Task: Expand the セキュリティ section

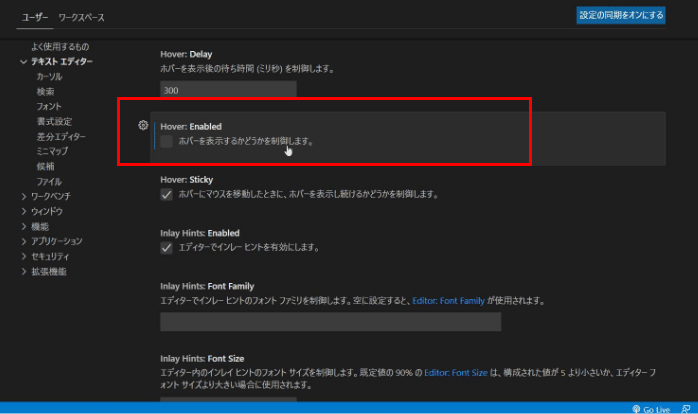Action: [x=24, y=256]
